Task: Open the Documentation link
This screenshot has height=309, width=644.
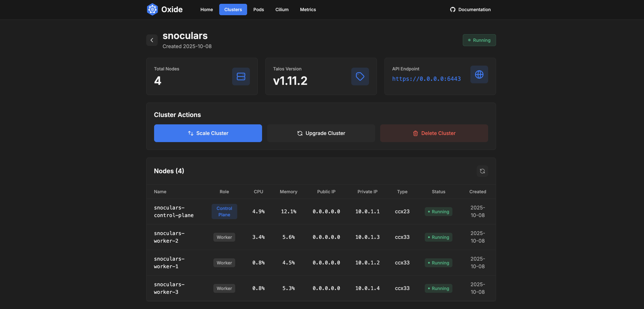Action: pos(474,10)
